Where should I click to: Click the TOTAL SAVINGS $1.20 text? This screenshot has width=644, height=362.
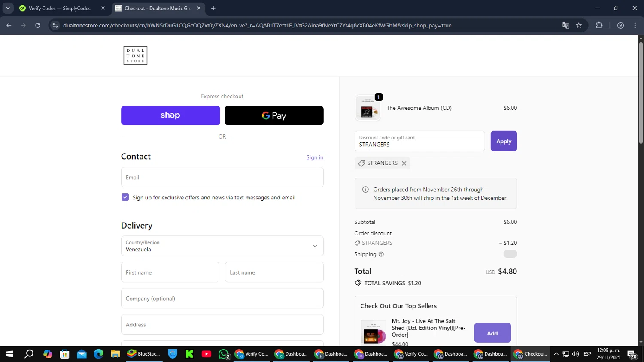coord(392,283)
